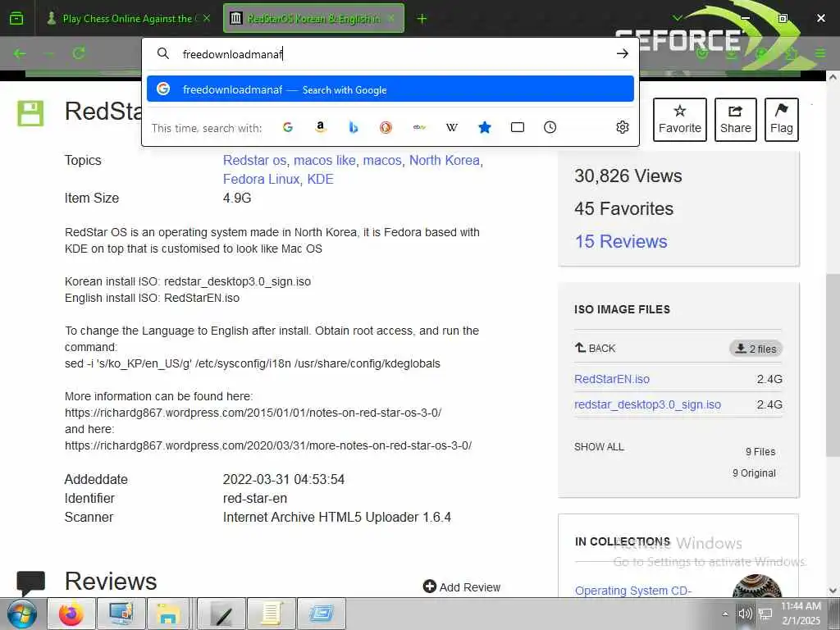This screenshot has width=840, height=630.
Task: Search this time with Amazon icon
Action: point(321,127)
